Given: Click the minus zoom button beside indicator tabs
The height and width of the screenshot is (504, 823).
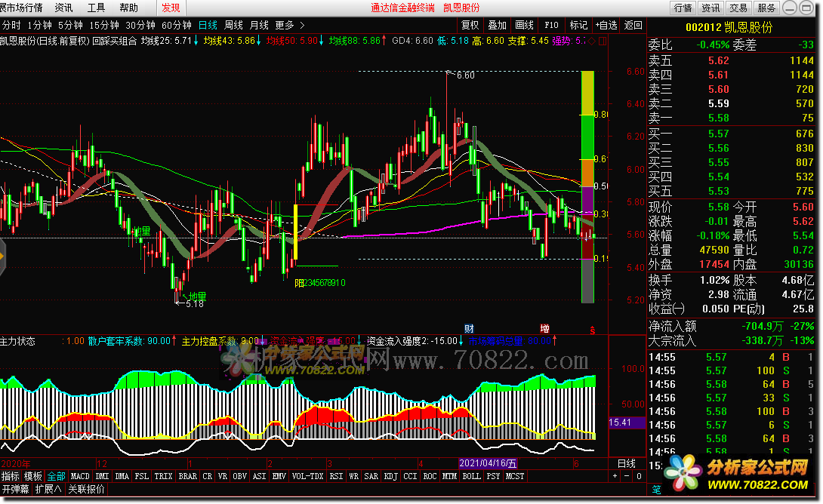Looking at the screenshot, I should [x=627, y=476].
